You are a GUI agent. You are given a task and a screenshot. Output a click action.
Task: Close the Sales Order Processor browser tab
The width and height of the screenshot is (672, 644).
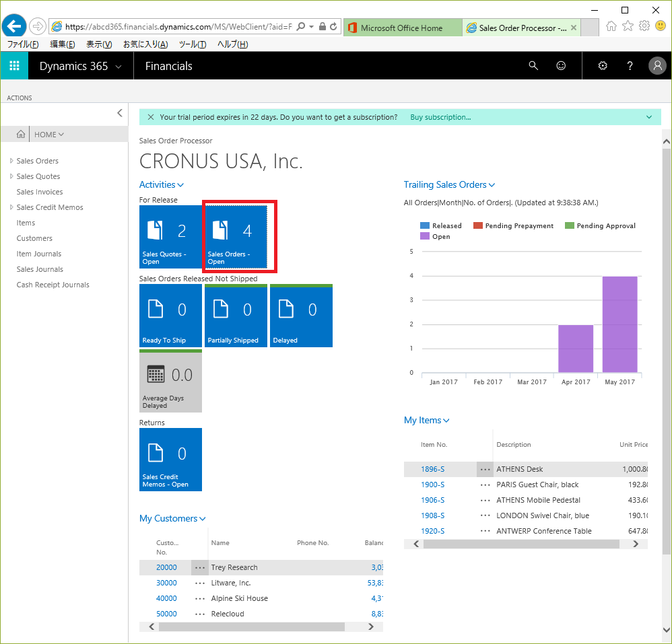[x=574, y=28]
